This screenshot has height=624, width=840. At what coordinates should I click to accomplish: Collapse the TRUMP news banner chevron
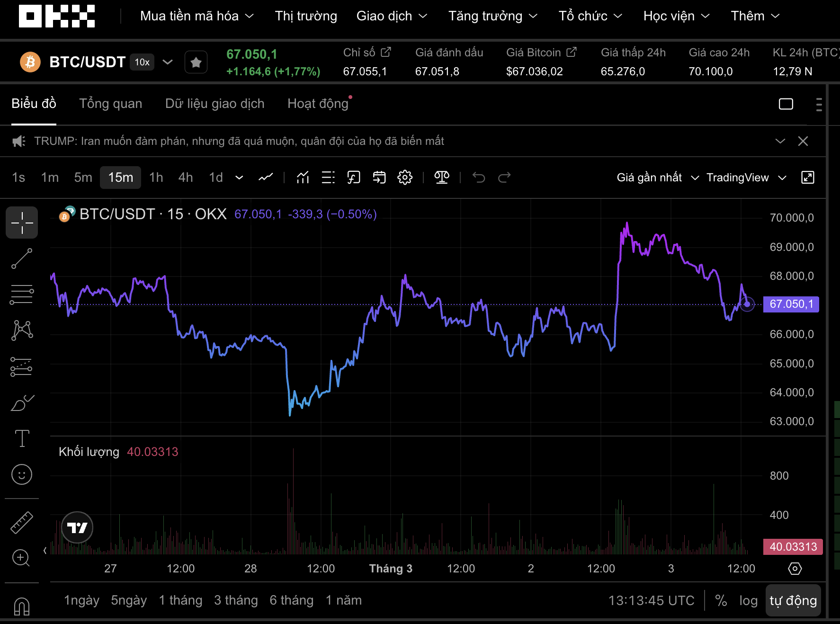pos(779,141)
